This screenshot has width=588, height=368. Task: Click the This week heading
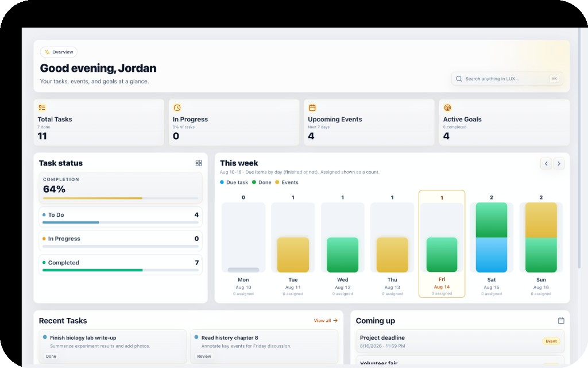[239, 163]
